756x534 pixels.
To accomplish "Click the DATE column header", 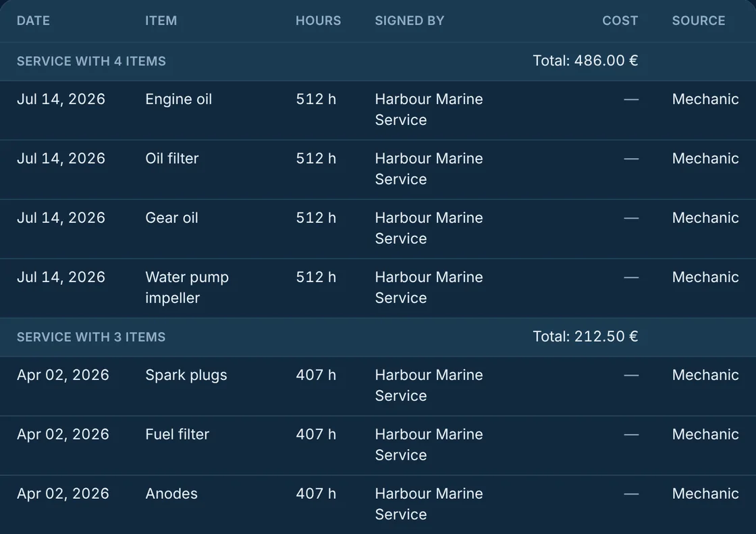I will (33, 21).
